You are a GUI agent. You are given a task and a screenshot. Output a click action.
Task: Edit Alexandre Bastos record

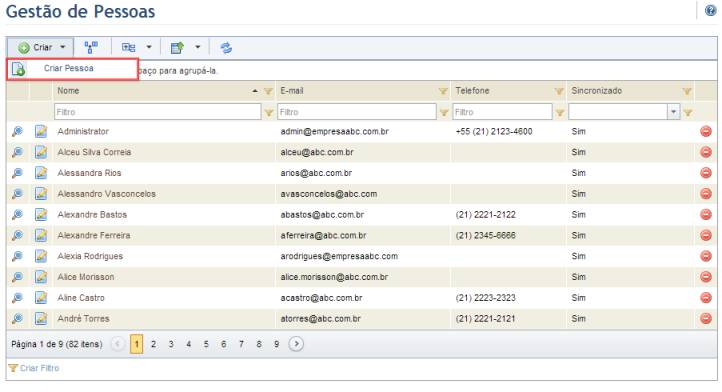41,215
